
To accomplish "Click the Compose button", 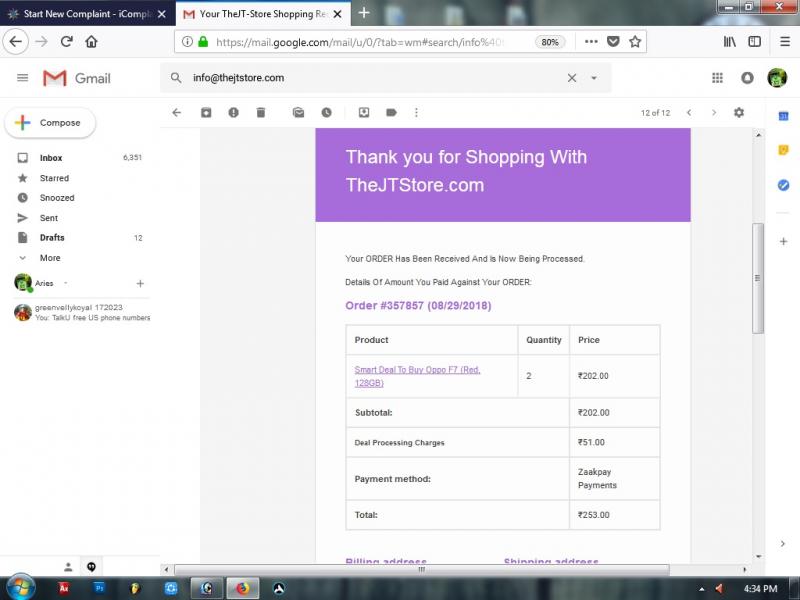I will (x=50, y=122).
